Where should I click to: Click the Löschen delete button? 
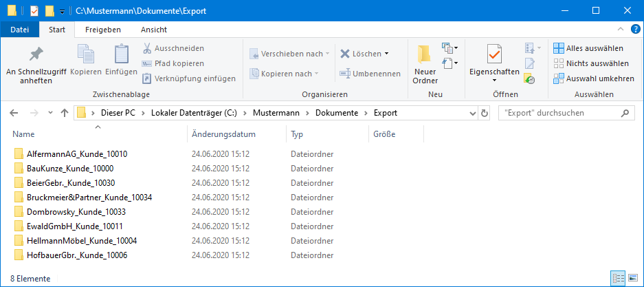360,54
